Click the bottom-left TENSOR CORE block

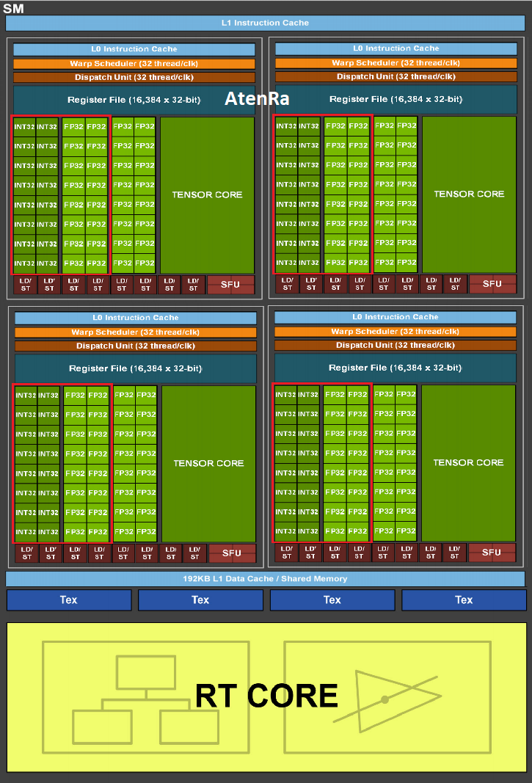(209, 463)
